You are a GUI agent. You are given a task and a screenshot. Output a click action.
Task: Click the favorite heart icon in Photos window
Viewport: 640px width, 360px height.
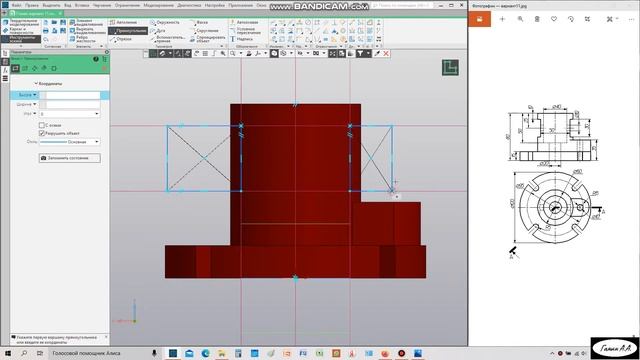pyautogui.click(x=554, y=19)
